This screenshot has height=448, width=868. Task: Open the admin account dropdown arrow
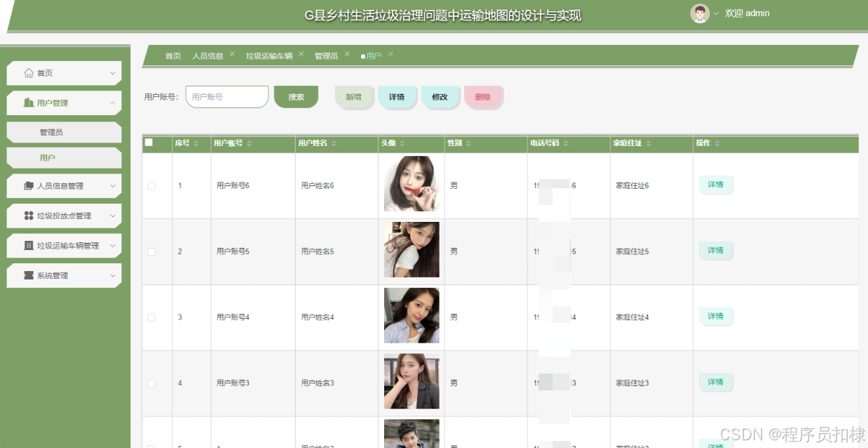pyautogui.click(x=716, y=13)
